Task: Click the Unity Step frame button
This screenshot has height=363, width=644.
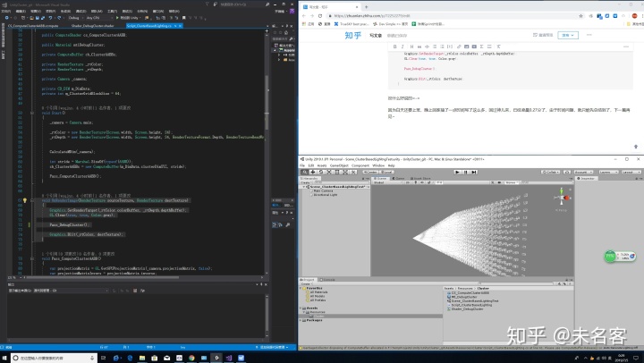Action: (x=473, y=172)
